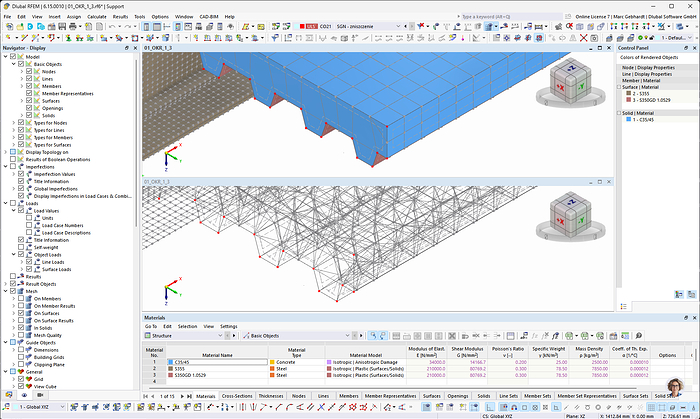
Task: Open the Go To menu in Materials panel
Action: pyautogui.click(x=151, y=326)
